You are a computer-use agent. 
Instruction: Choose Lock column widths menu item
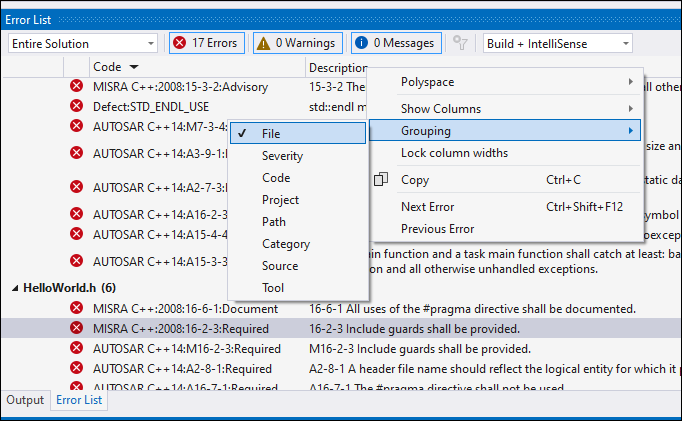(x=454, y=153)
